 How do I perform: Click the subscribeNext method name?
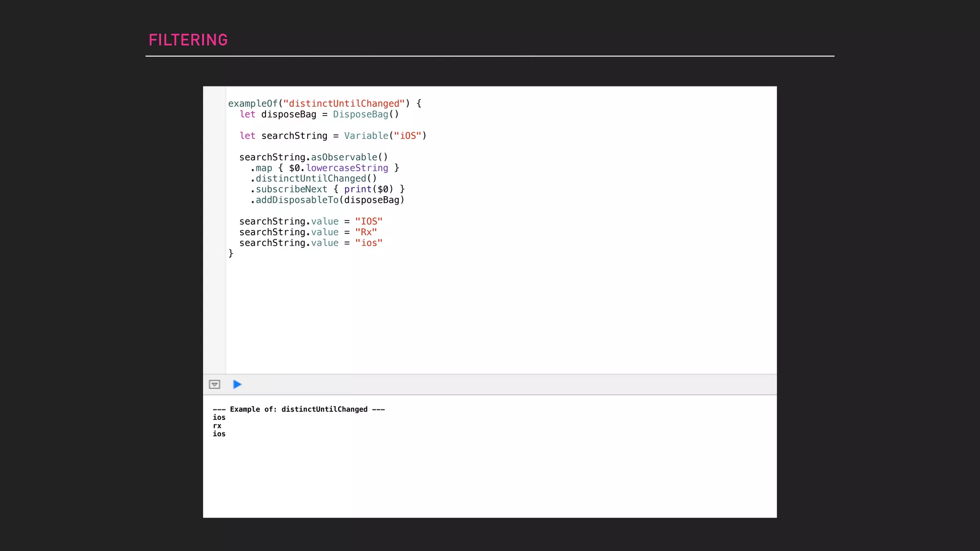[x=291, y=189]
